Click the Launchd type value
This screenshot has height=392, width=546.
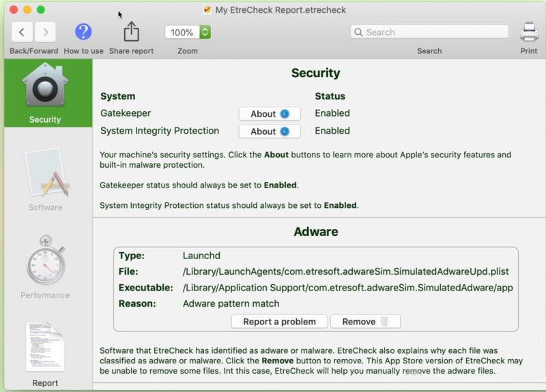201,256
